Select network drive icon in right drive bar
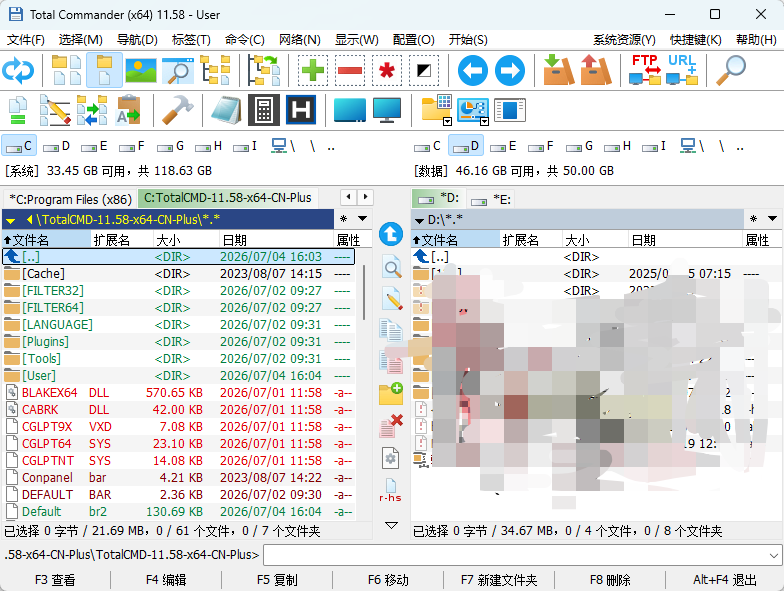 point(692,146)
